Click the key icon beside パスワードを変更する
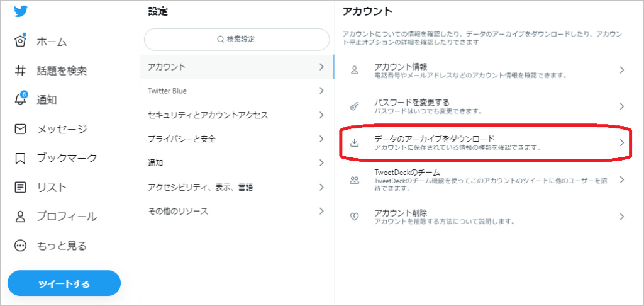Screen dimensions: 644x306 coord(355,106)
